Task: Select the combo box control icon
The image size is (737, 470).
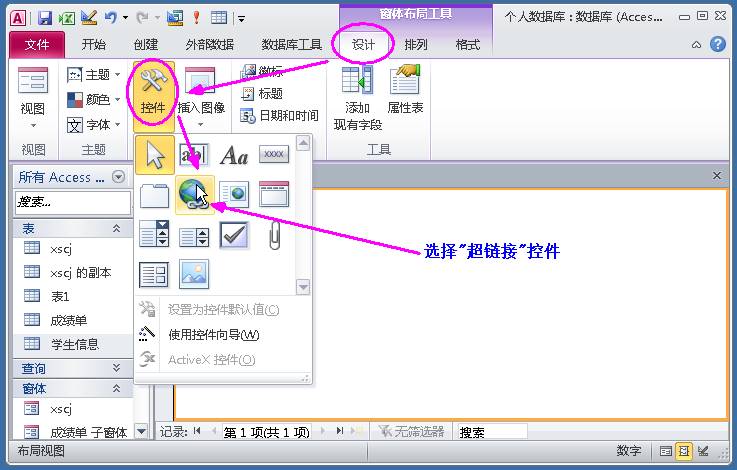Action: coord(154,235)
